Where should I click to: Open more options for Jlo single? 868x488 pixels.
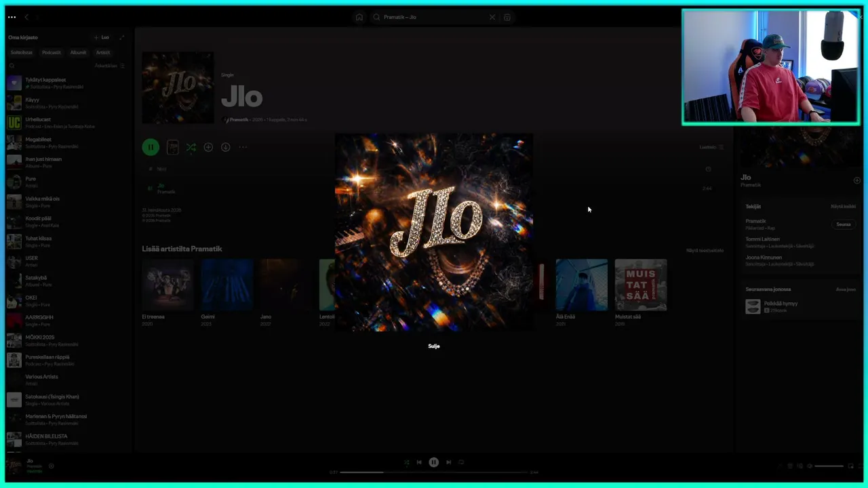pos(243,147)
